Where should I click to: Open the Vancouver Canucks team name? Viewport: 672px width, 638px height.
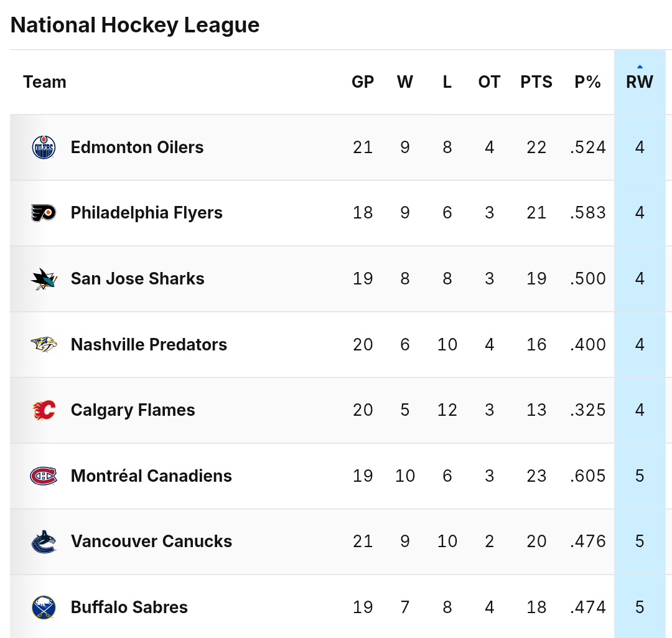[x=151, y=542]
